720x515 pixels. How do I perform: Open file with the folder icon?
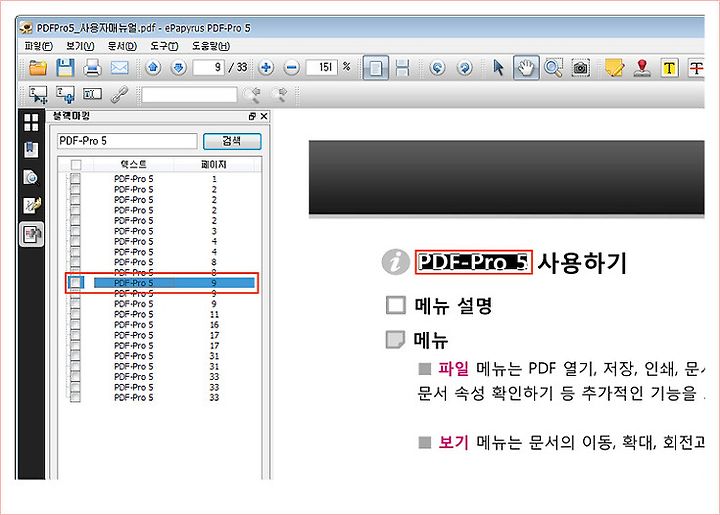(38, 68)
